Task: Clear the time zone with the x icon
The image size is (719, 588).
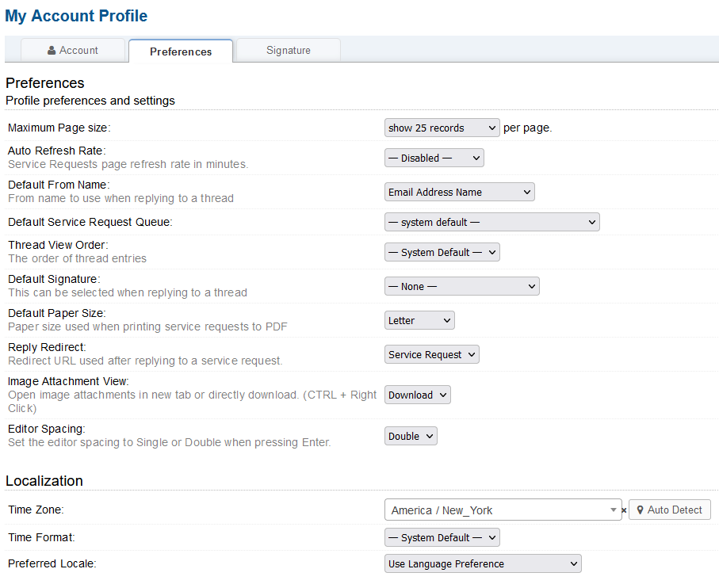Action: click(625, 510)
